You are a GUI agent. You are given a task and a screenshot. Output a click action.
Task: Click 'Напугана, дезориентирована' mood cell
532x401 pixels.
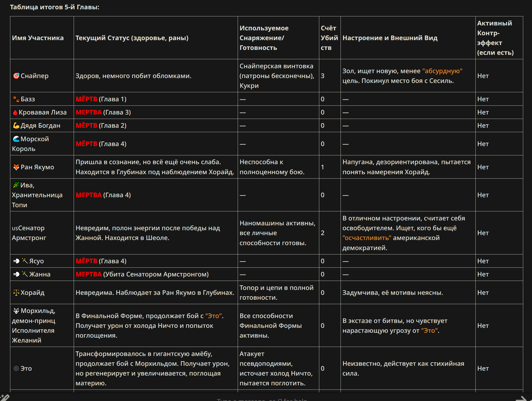pyautogui.click(x=408, y=167)
